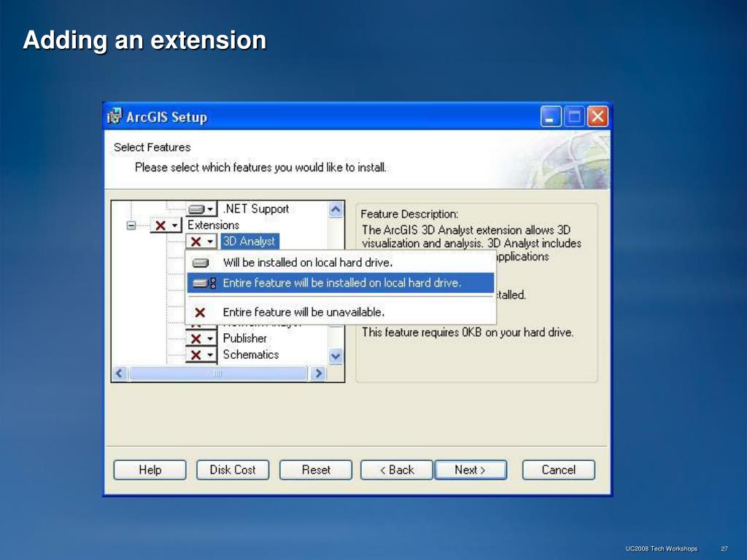Viewport: 747px width, 560px height.
Task: Click the Reset button
Action: pos(315,470)
